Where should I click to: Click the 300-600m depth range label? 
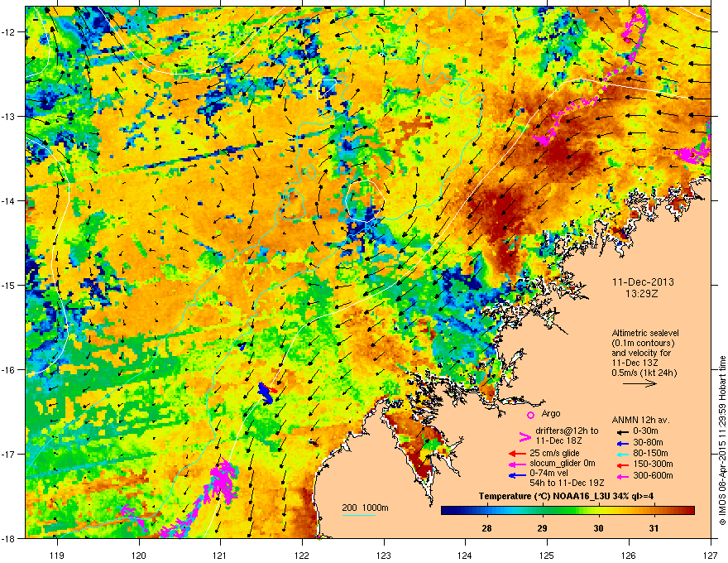tap(653, 476)
